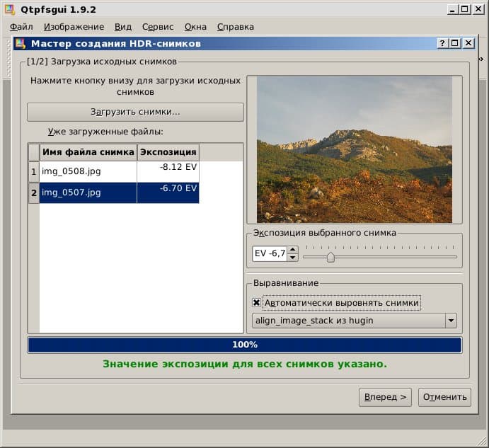Click the EV -6,7 input field
This screenshot has height=448, width=489.
click(270, 253)
